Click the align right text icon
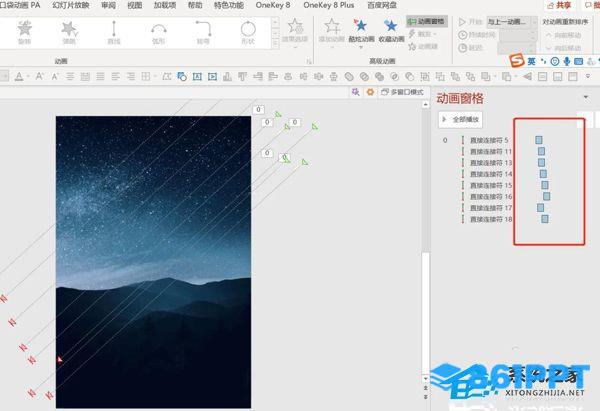 pyautogui.click(x=131, y=77)
